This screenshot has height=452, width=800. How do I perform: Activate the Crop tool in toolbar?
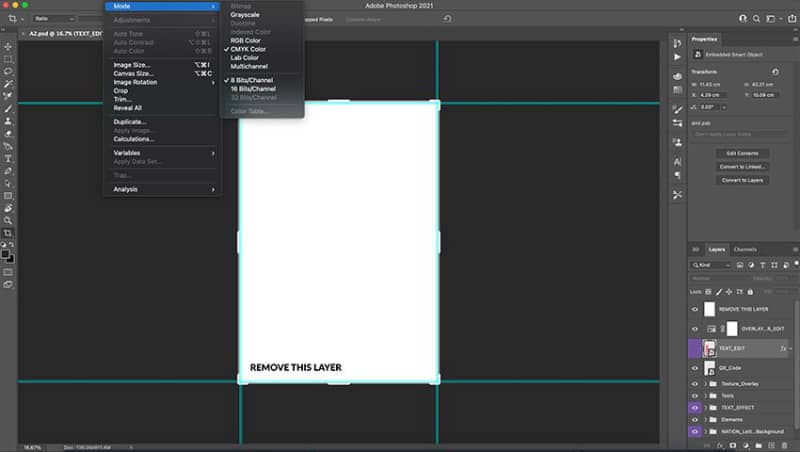click(8, 233)
